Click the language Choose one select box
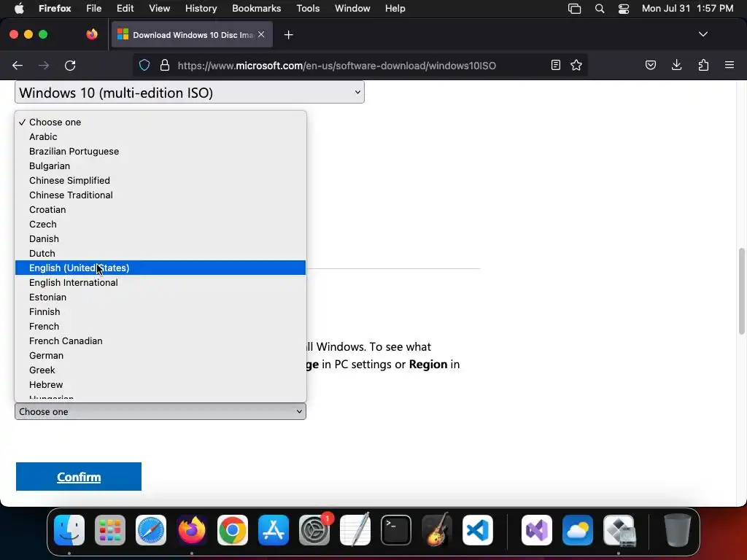Viewport: 747px width, 560px height. tap(160, 411)
